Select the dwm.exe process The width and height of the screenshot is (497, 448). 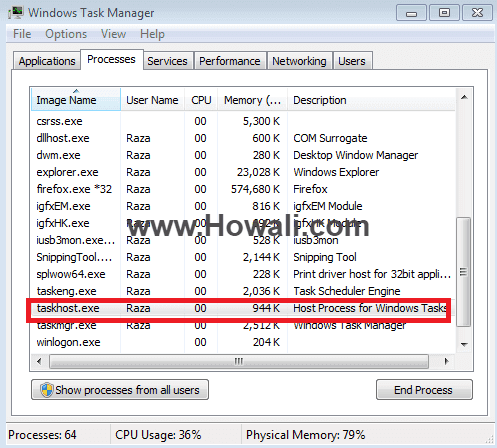(x=243, y=155)
